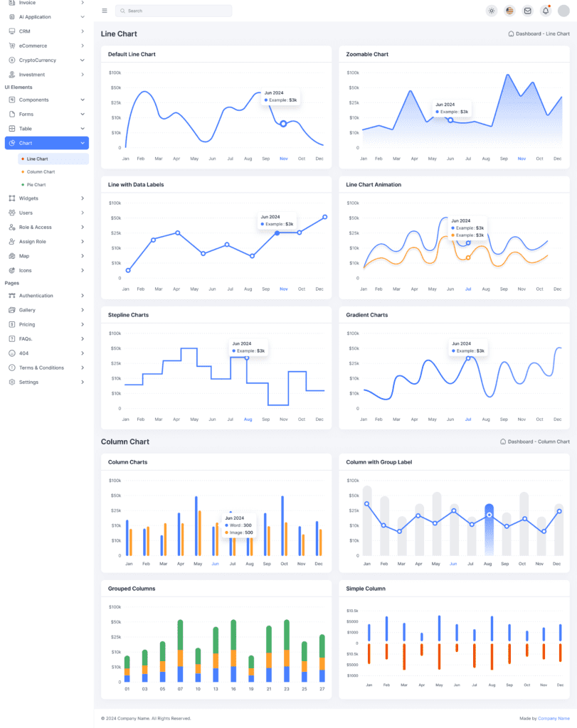Open the language flag selector
Screen dimensions: 577x728
(x=509, y=11)
